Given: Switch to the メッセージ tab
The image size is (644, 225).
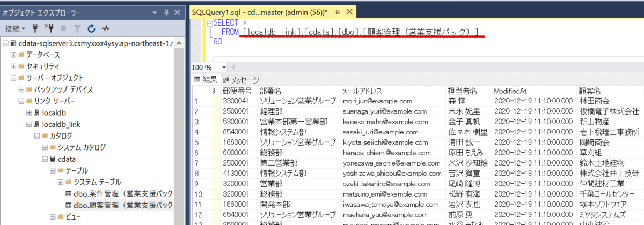Looking at the screenshot, I should pos(240,79).
